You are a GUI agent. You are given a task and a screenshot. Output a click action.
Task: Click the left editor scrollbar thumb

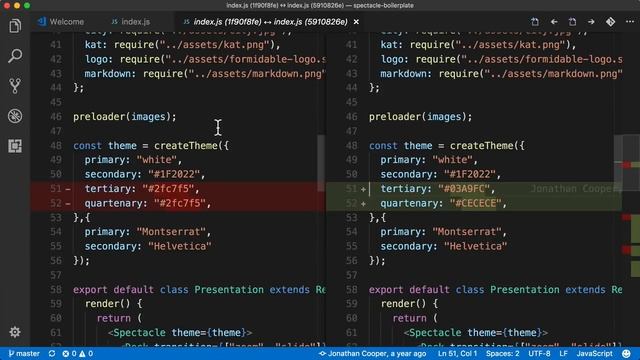(x=321, y=162)
